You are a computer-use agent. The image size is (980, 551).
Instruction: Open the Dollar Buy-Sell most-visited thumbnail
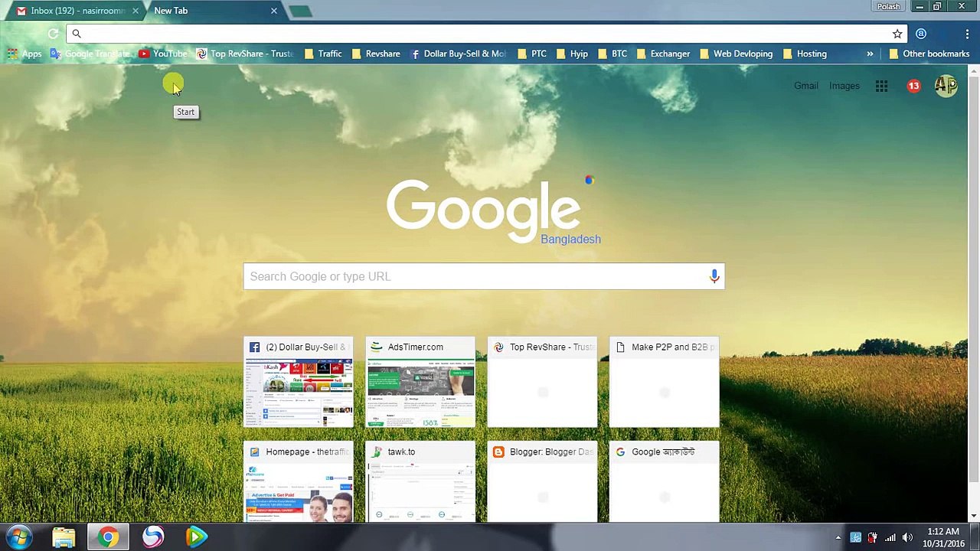click(x=299, y=381)
